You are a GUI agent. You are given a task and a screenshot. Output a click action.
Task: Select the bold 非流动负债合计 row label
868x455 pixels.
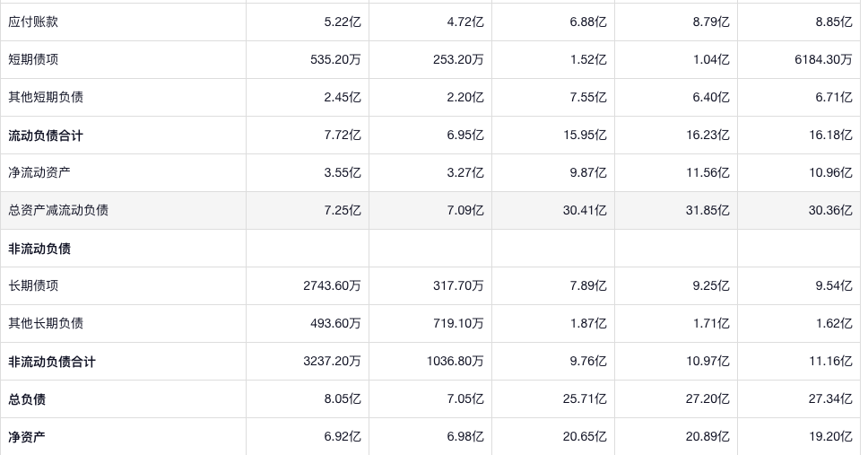(x=52, y=362)
